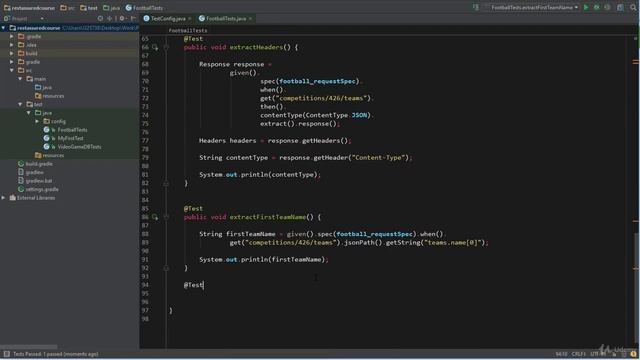Screen dimensions: 640x360
Task: Click CRLF line separator in status bar
Action: click(x=579, y=354)
